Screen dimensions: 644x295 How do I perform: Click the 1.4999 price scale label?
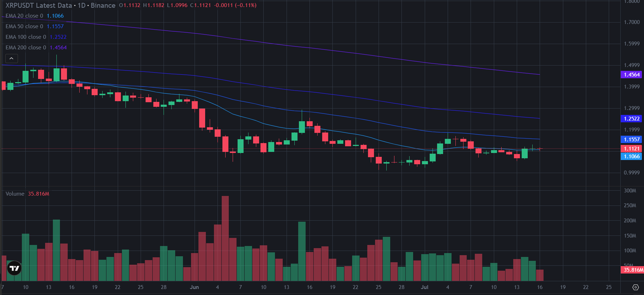(x=632, y=65)
